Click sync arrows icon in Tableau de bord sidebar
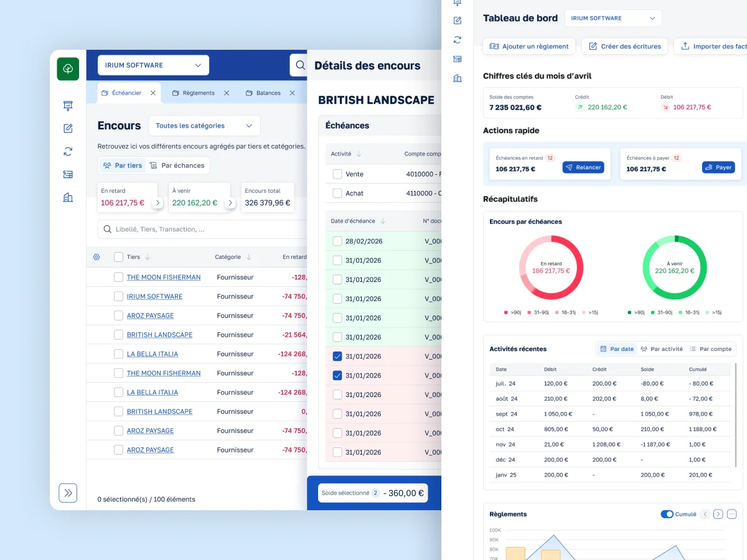 [458, 40]
